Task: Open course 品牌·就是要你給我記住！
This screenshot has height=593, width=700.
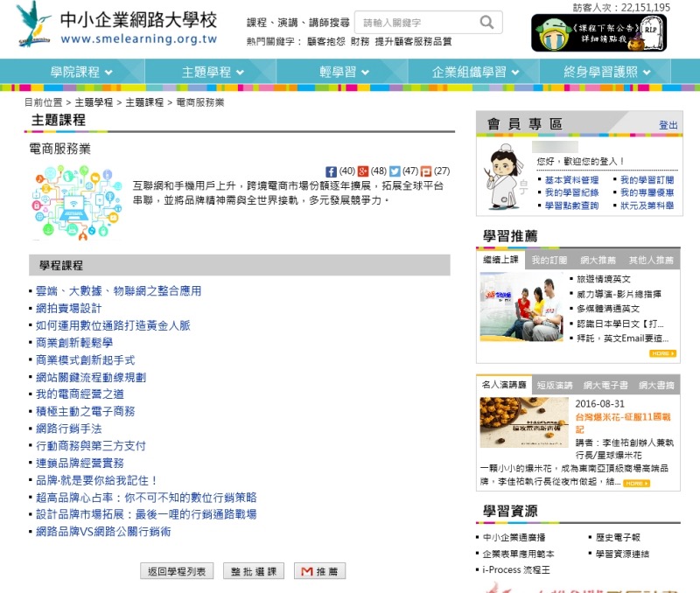Action: [96, 480]
